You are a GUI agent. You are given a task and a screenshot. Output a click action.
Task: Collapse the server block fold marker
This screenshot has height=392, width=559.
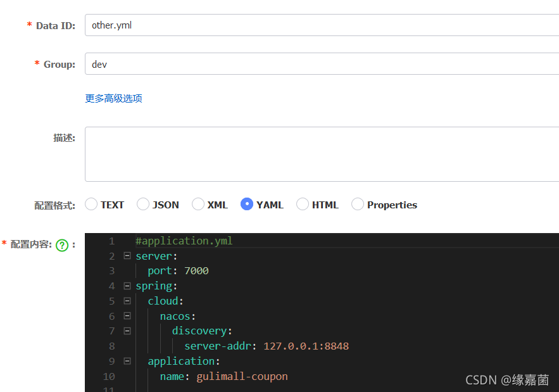click(x=127, y=255)
